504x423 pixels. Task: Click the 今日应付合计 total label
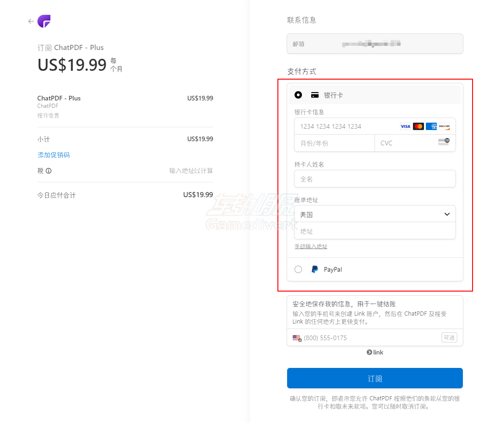click(56, 195)
